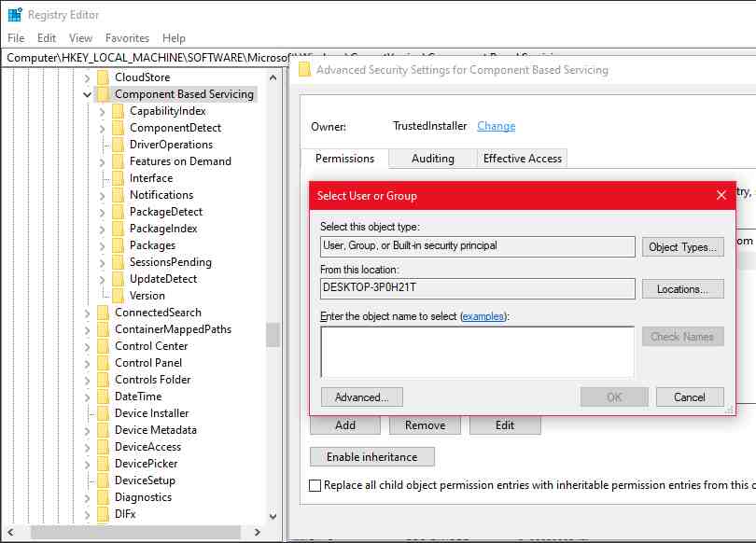The image size is (756, 543).
Task: Switch to the Auditing tab
Action: click(x=432, y=159)
